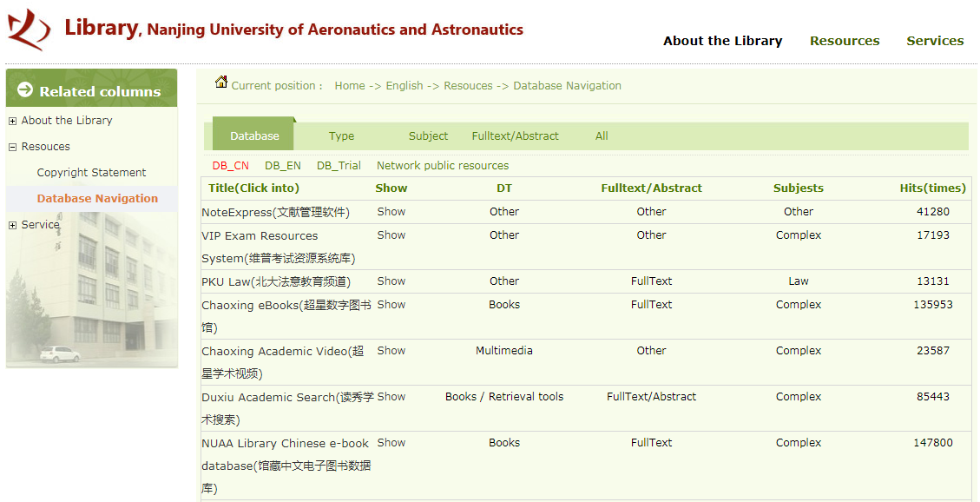This screenshot has height=502, width=980.
Task: Click the English breadcrumb link
Action: point(404,85)
